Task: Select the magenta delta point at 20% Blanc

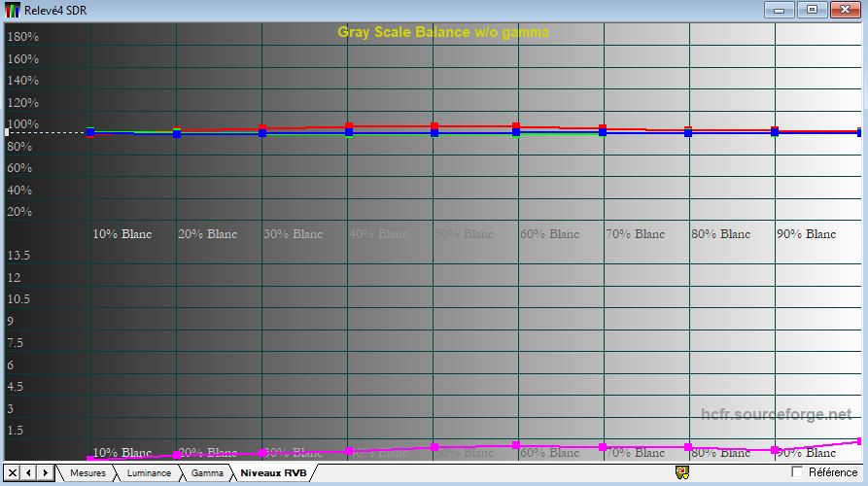Action: 176,455
